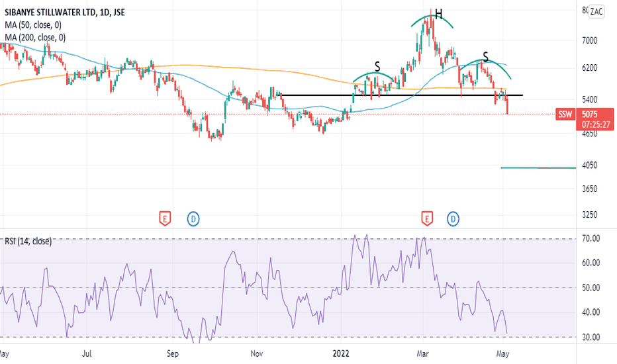Click the left shoulder S label

point(377,67)
